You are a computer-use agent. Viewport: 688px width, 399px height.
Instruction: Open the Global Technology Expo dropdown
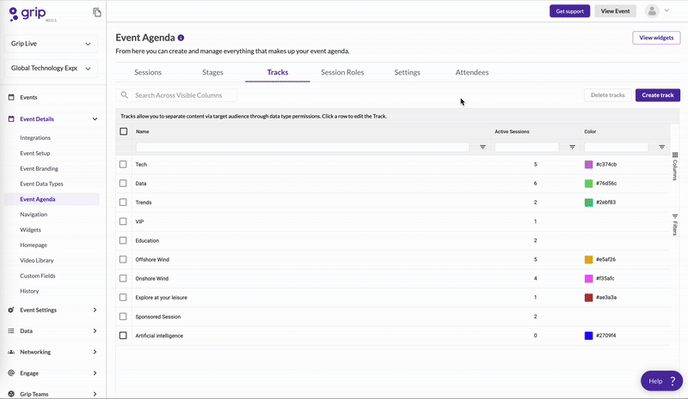click(51, 68)
